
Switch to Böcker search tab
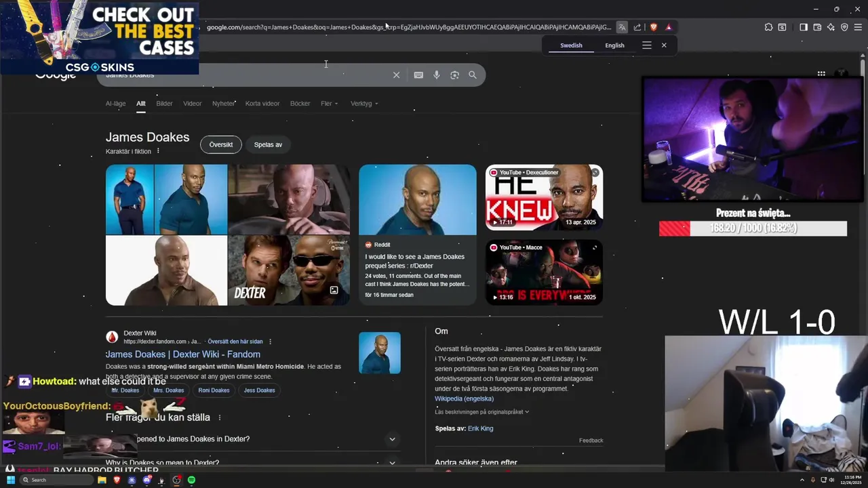tap(300, 104)
